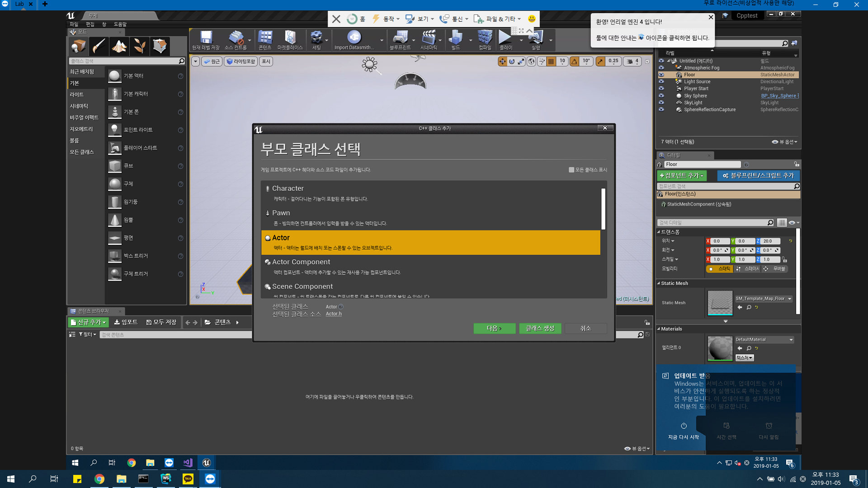Save current level with the floppy disk icon
Screen dimensions: 868x488
point(206,40)
